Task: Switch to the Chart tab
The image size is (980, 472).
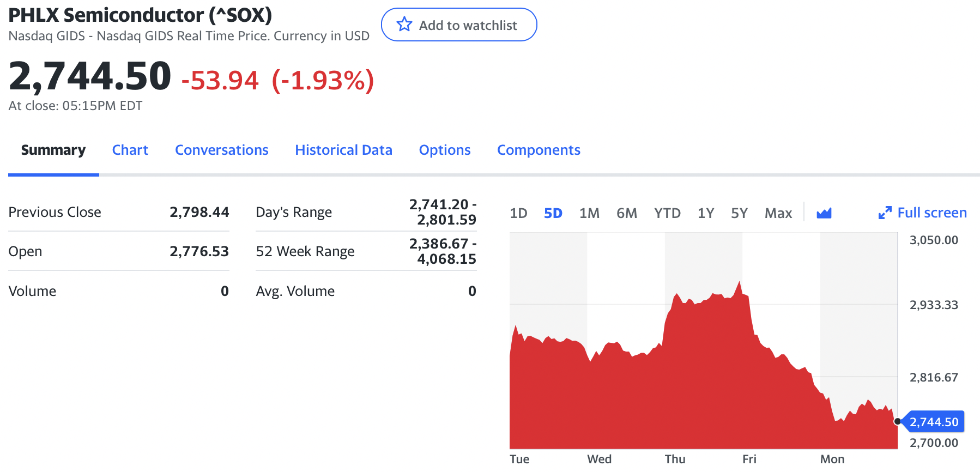Action: click(x=130, y=150)
